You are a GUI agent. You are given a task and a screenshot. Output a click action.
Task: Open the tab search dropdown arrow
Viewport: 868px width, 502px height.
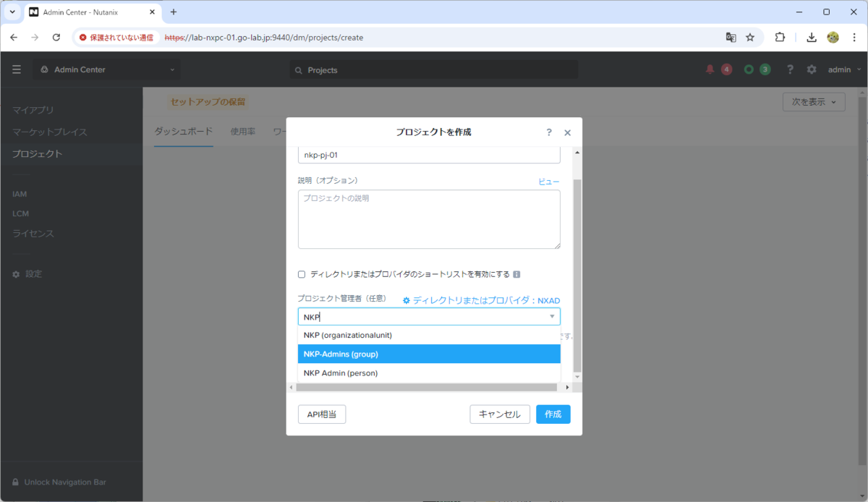[12, 12]
